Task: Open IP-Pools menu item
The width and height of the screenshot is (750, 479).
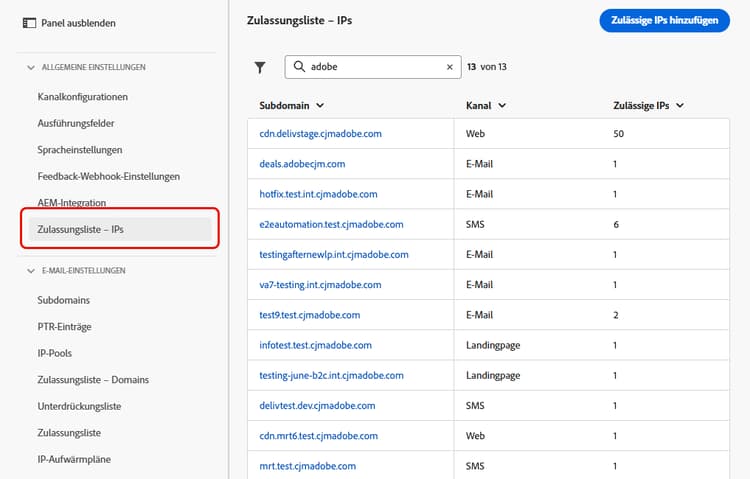Action: (x=55, y=353)
